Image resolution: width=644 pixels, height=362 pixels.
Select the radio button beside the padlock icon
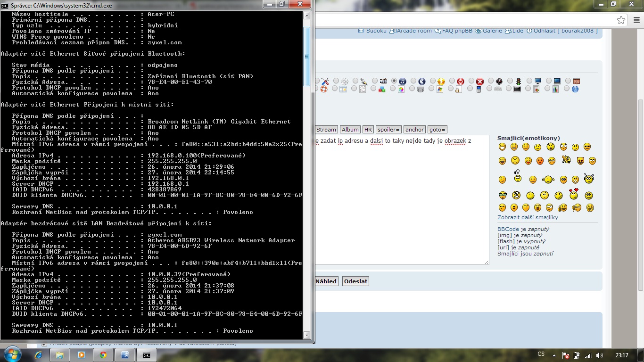[x=451, y=89]
